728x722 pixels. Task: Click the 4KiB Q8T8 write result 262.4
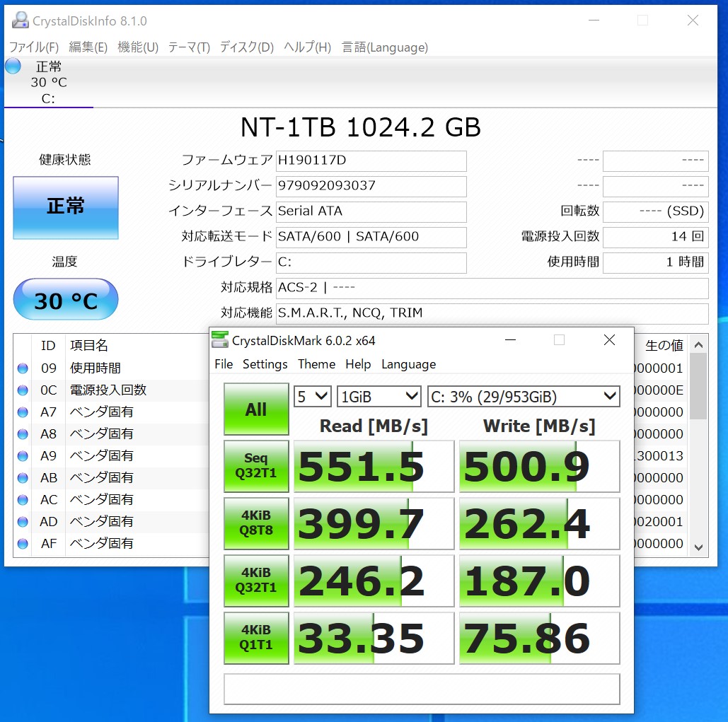(x=540, y=523)
